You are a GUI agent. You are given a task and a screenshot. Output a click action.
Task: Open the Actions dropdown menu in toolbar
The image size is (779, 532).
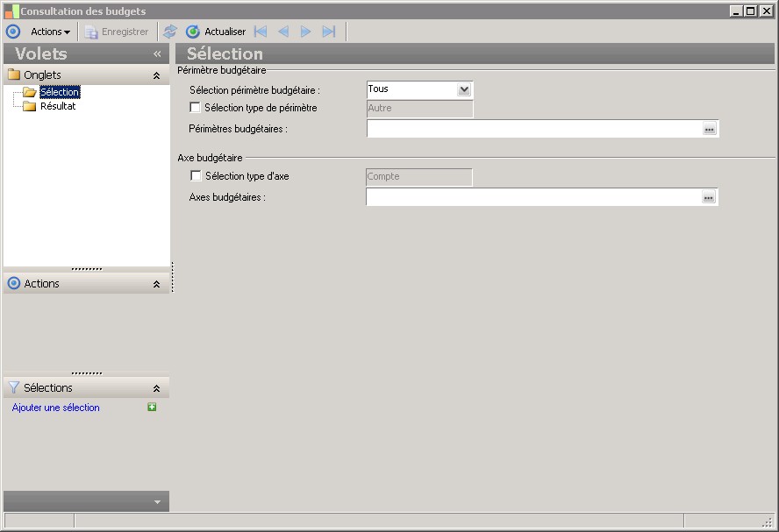50,32
